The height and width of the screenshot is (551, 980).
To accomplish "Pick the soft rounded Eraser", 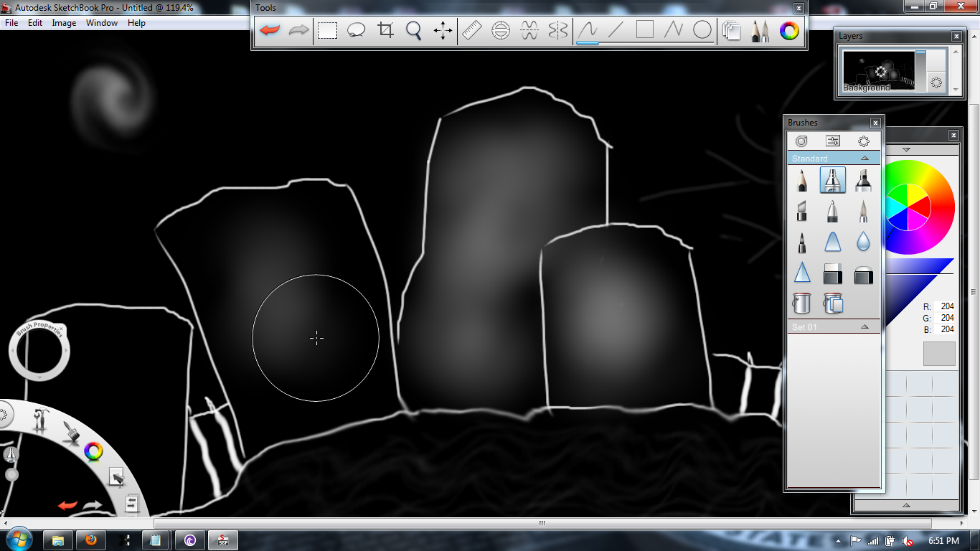I will (863, 273).
